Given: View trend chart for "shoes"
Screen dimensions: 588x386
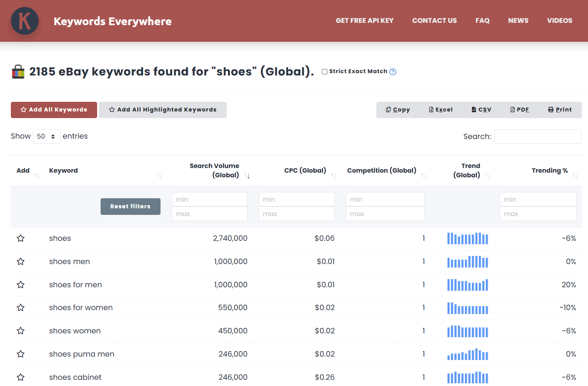Looking at the screenshot, I should click(x=468, y=238).
